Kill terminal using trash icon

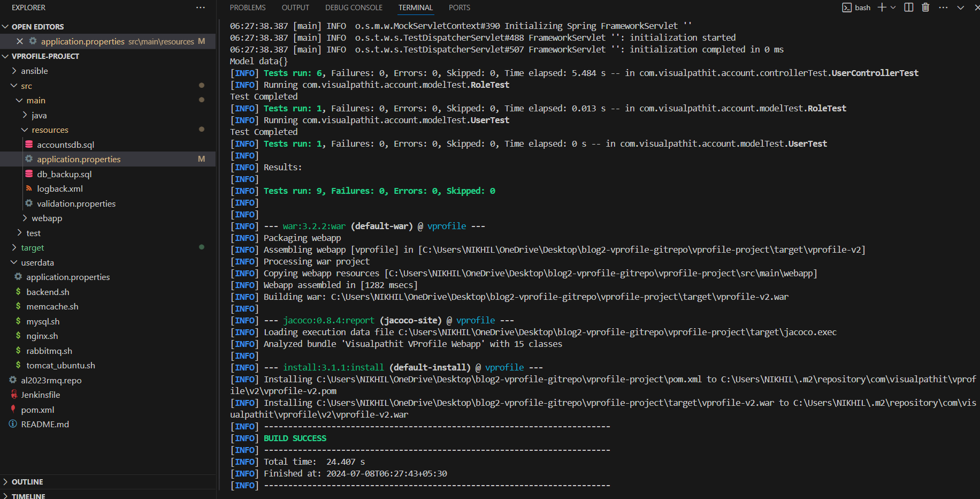925,7
